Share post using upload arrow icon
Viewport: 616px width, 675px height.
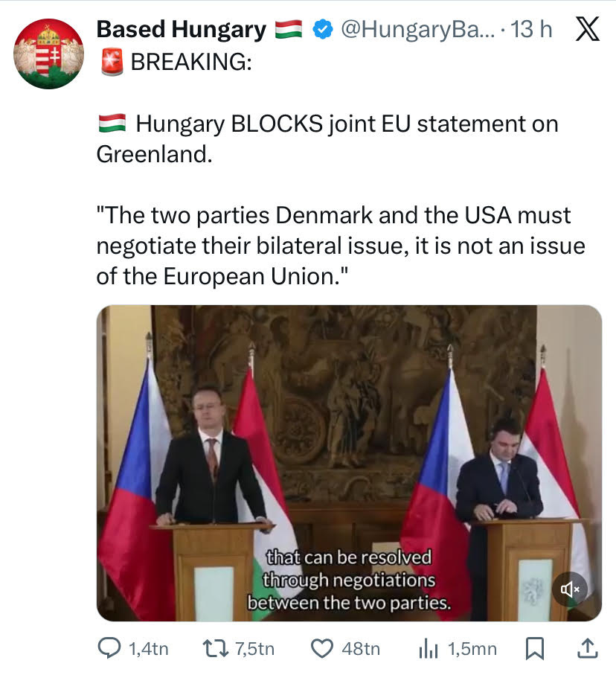click(587, 648)
